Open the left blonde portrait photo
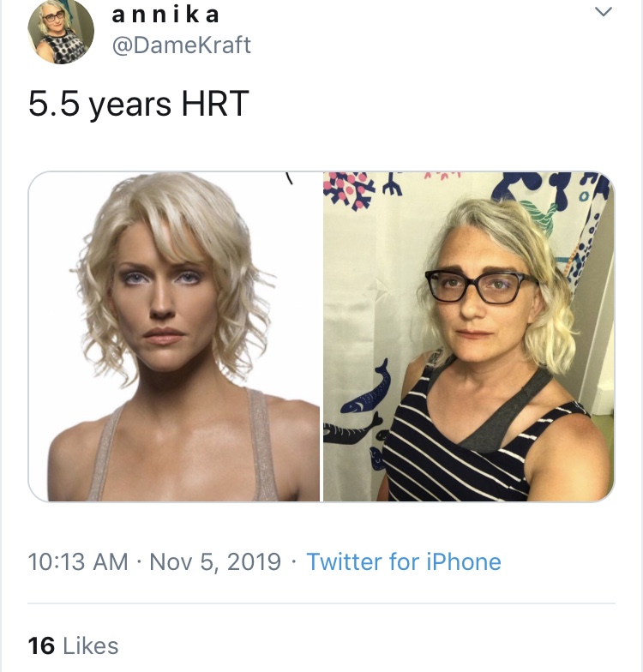Image resolution: width=643 pixels, height=672 pixels. pos(175,336)
